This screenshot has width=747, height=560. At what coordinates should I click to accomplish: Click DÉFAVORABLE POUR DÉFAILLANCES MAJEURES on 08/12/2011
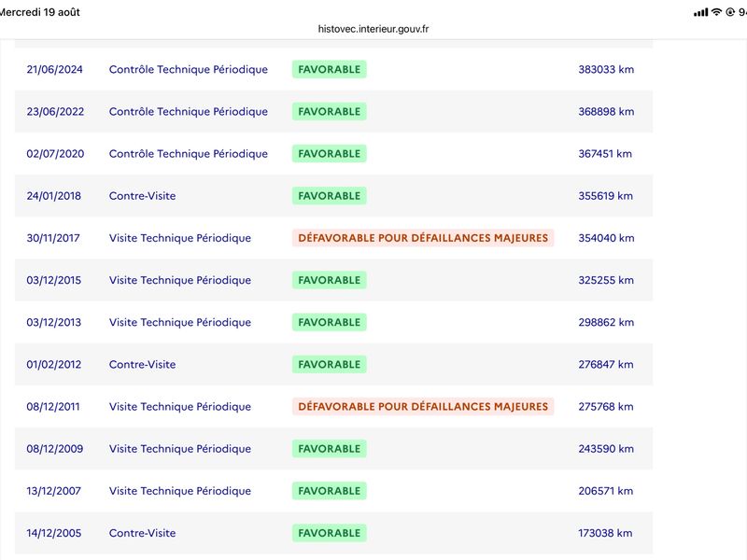coord(423,407)
